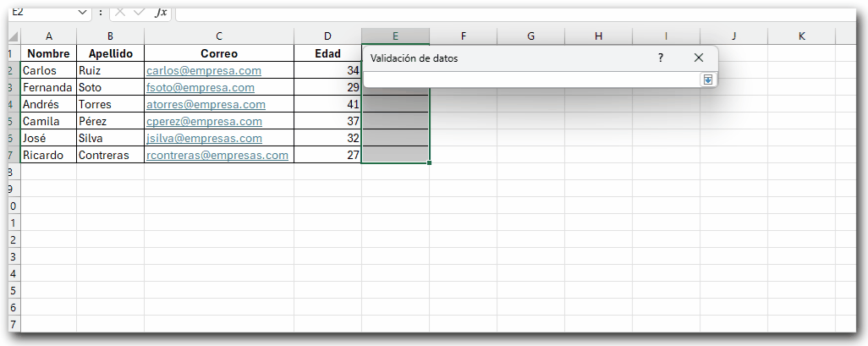Select column E header
868x346 pixels.
click(x=395, y=36)
